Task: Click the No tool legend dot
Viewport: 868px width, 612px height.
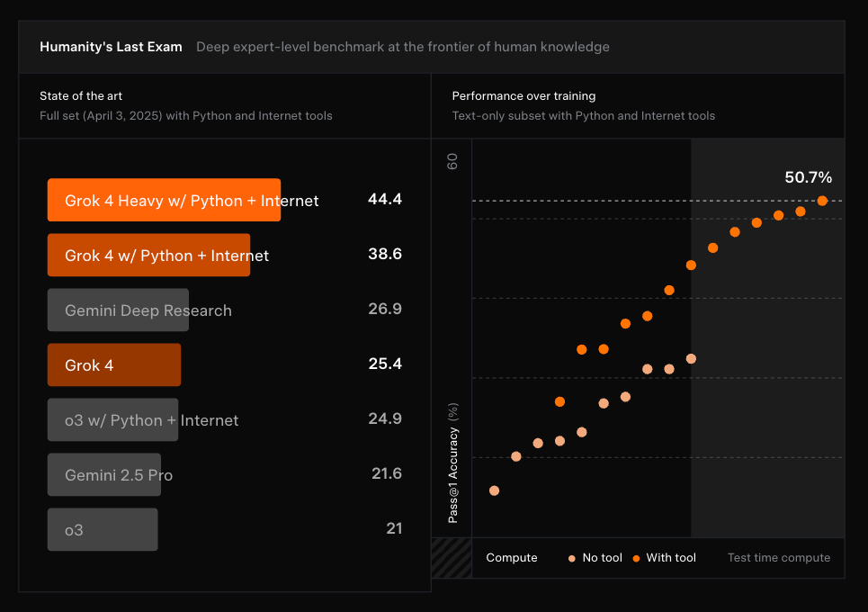Action: point(572,558)
